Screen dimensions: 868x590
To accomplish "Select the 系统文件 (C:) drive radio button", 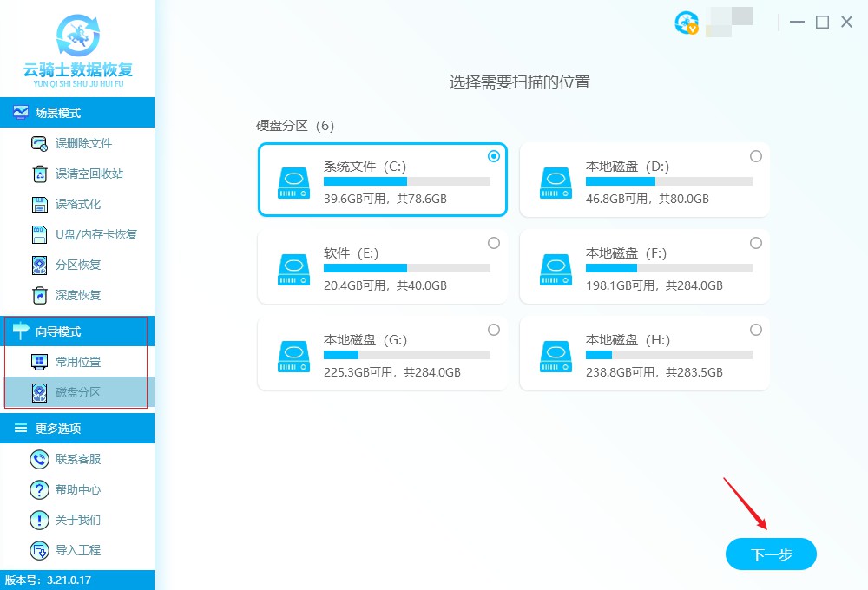I will coord(494,156).
